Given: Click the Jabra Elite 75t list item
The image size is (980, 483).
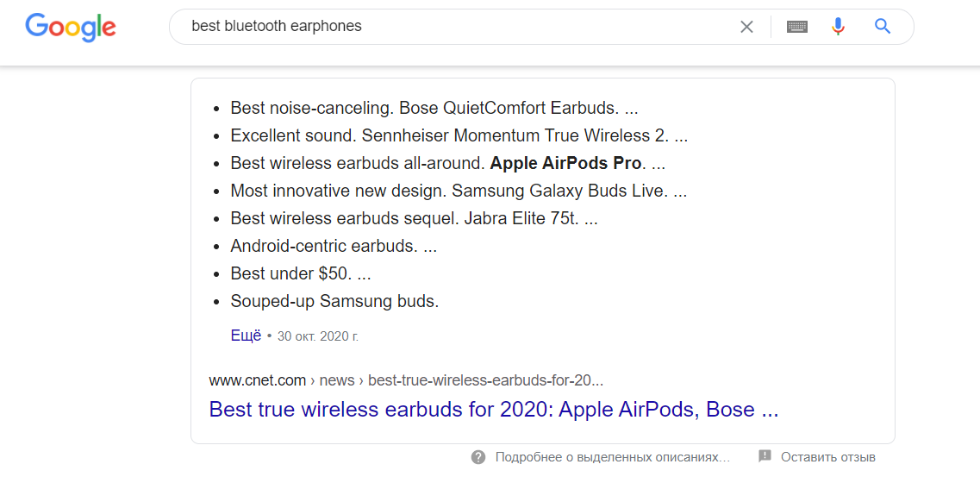Looking at the screenshot, I should point(414,218).
